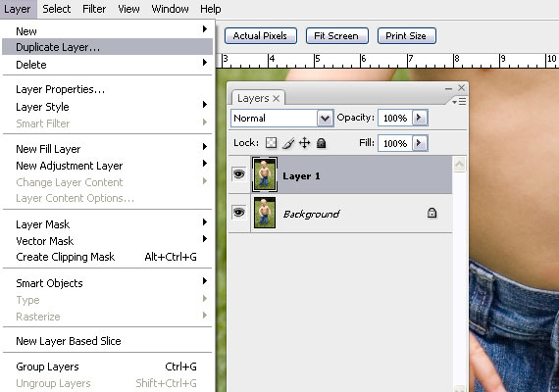Viewport: 559px width, 392px height.
Task: Hide Background layer using eye icon
Action: pos(239,213)
